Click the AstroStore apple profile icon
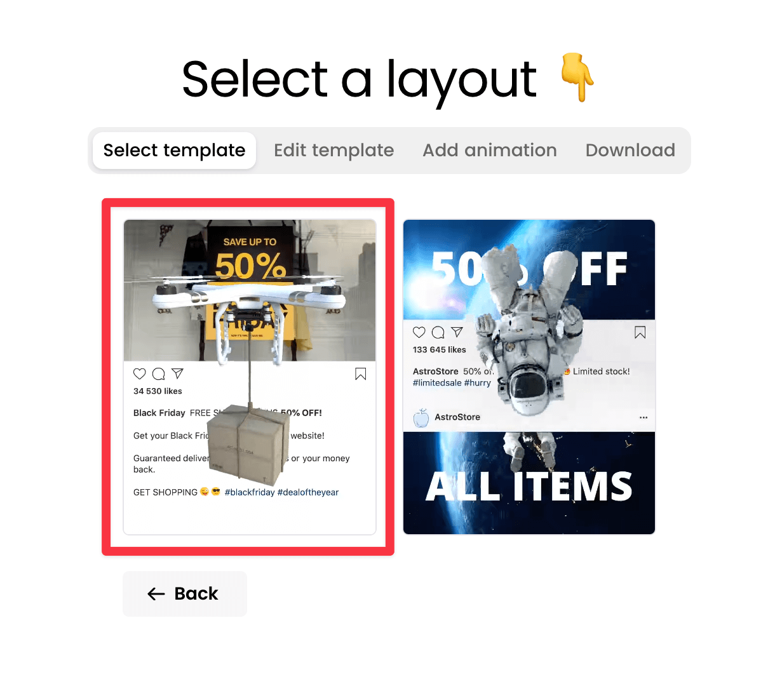 pos(421,417)
